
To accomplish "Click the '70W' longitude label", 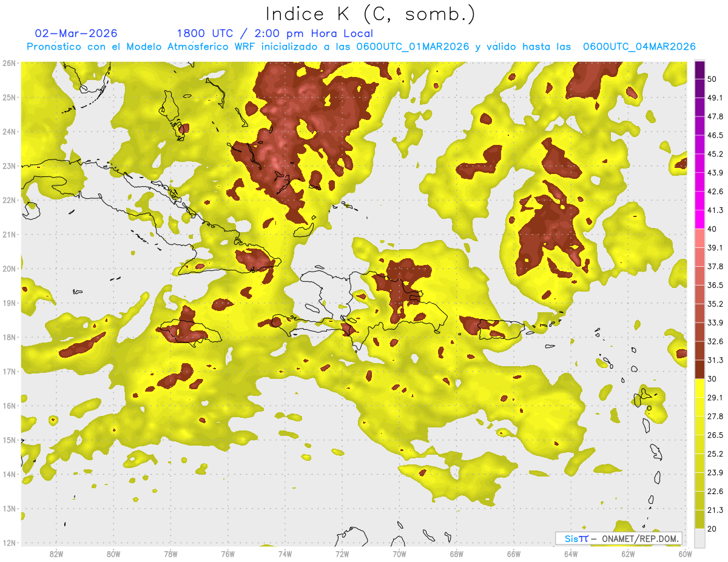I will pyautogui.click(x=399, y=554).
